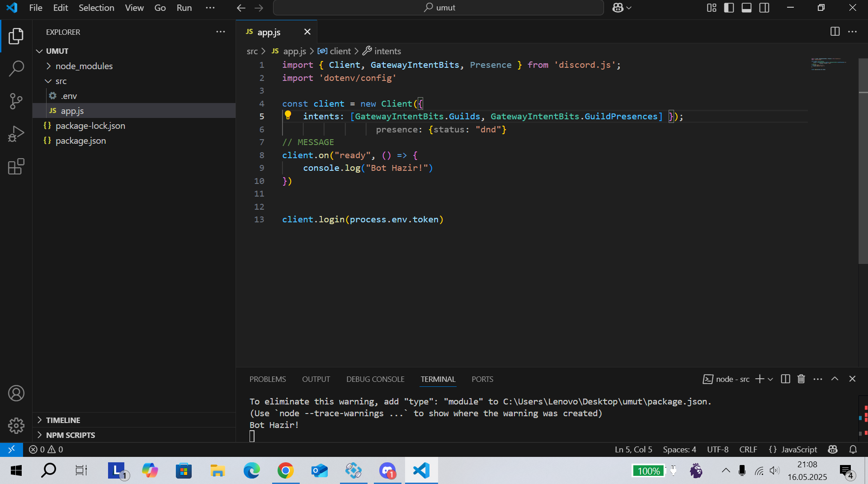Image resolution: width=868 pixels, height=484 pixels.
Task: Click the Copilot icon in title bar
Action: click(x=618, y=8)
